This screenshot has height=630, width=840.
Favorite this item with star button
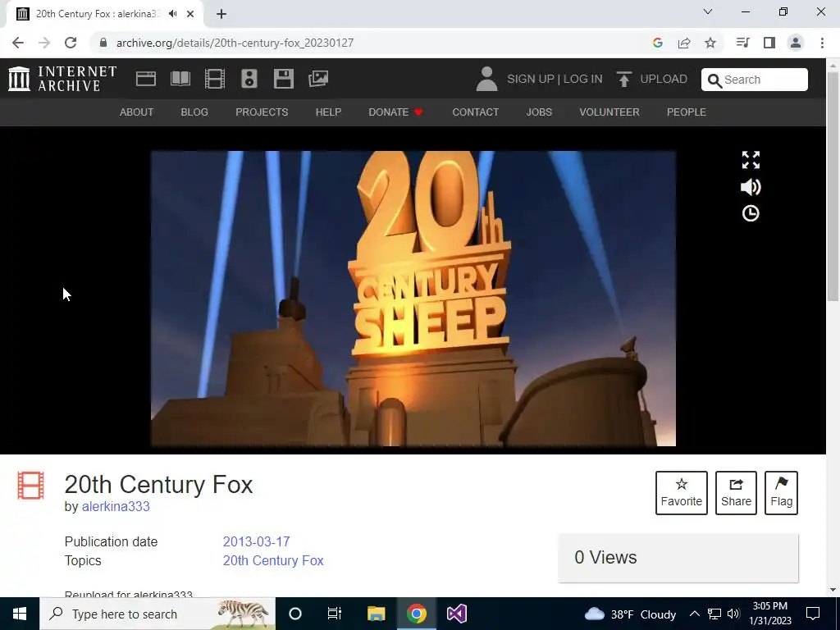click(x=682, y=493)
